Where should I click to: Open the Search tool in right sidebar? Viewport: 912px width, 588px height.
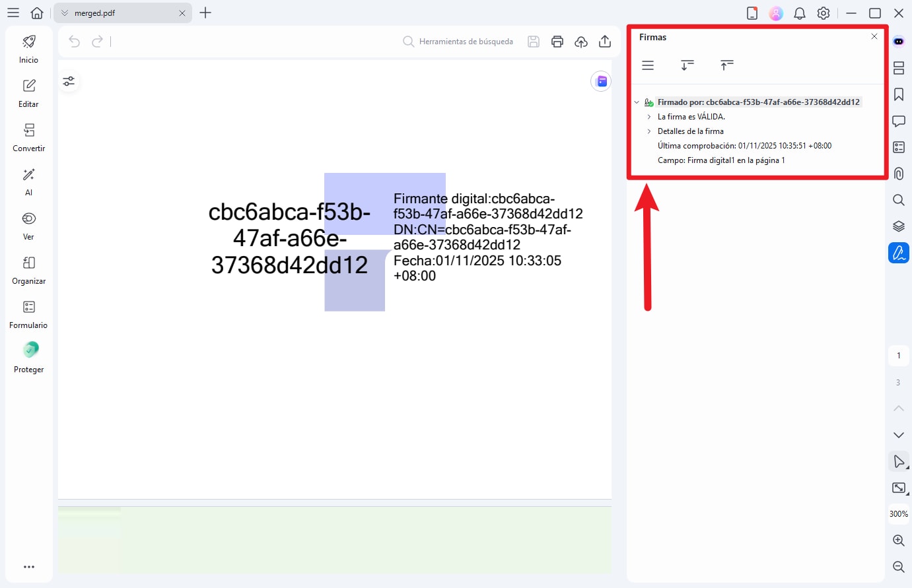[898, 200]
